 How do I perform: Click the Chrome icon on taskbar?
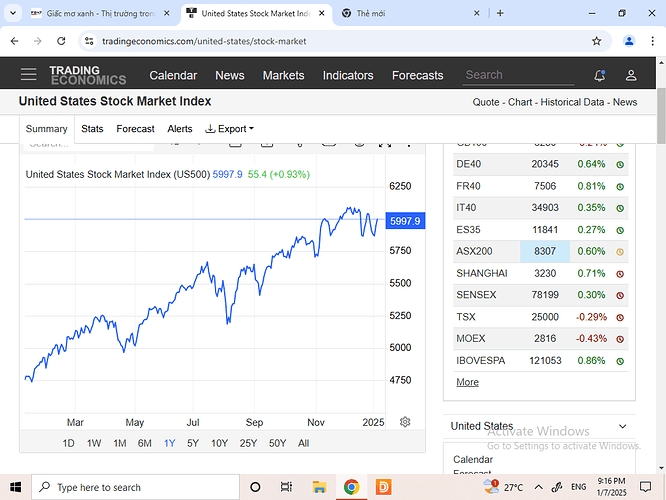point(351,487)
